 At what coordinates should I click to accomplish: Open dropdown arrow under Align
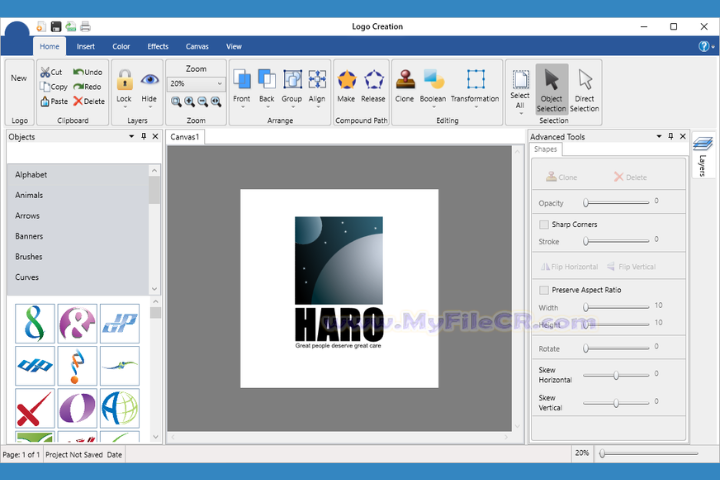tap(317, 107)
